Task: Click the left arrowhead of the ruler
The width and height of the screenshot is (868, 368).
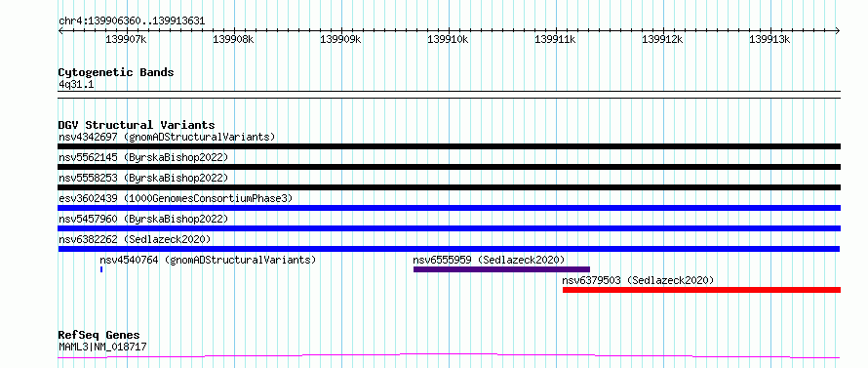Action: point(60,30)
